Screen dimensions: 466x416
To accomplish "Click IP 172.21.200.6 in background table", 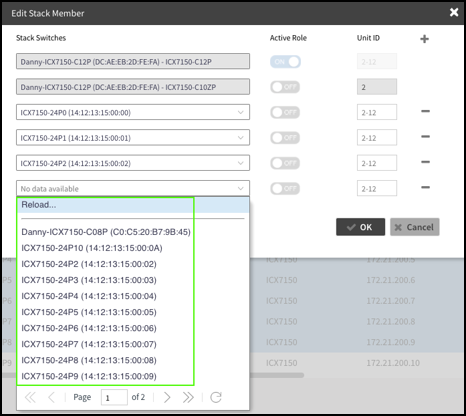I will (391, 280).
